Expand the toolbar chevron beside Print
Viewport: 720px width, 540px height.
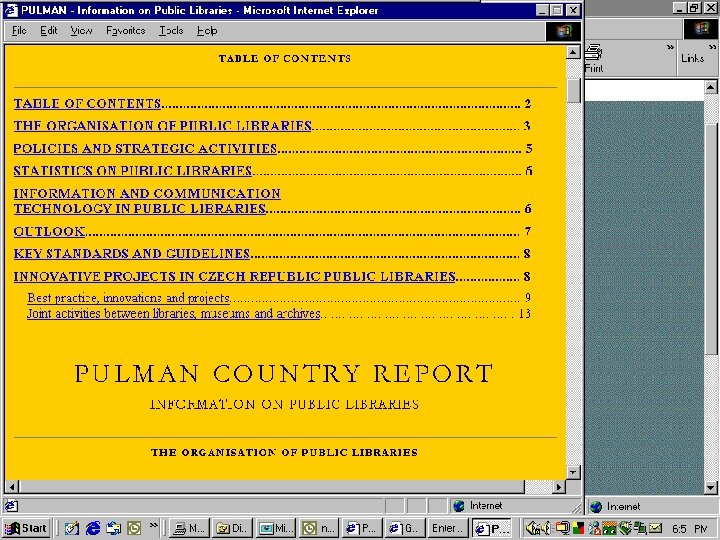(x=670, y=47)
